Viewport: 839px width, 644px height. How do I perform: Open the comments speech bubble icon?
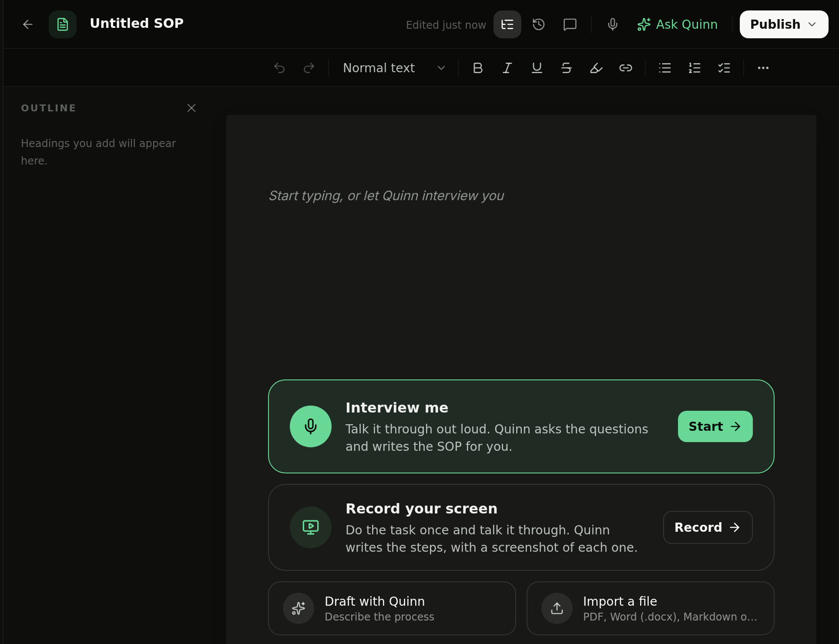pos(570,24)
